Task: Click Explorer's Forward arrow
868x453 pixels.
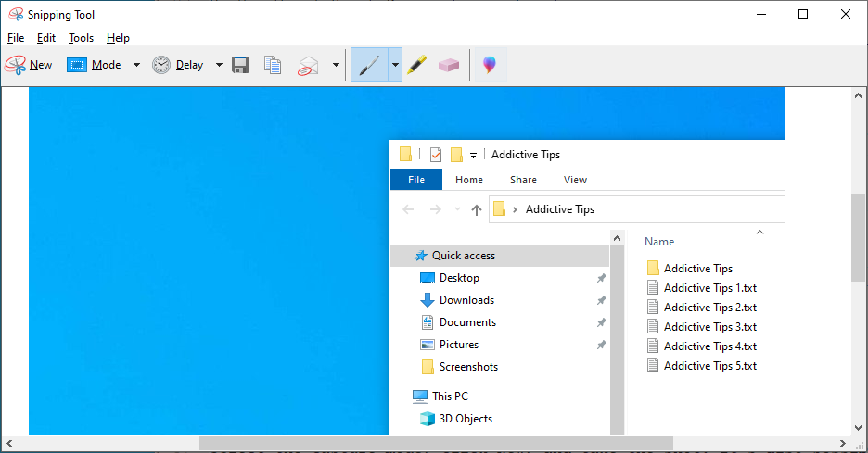Action: [x=436, y=209]
